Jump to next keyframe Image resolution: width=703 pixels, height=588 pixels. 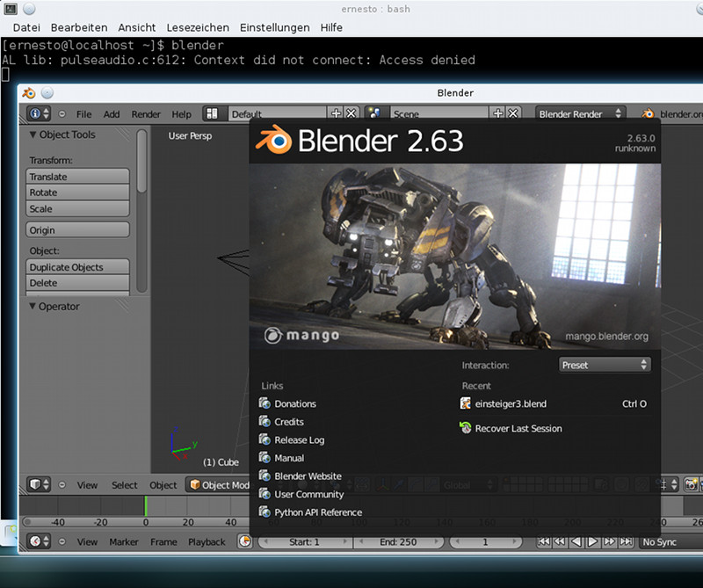click(609, 541)
